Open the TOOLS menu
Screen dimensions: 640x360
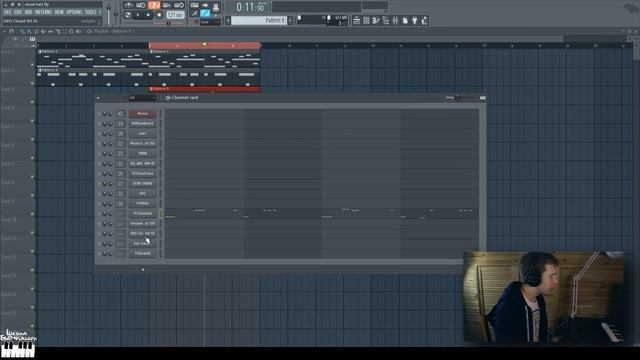(91, 13)
